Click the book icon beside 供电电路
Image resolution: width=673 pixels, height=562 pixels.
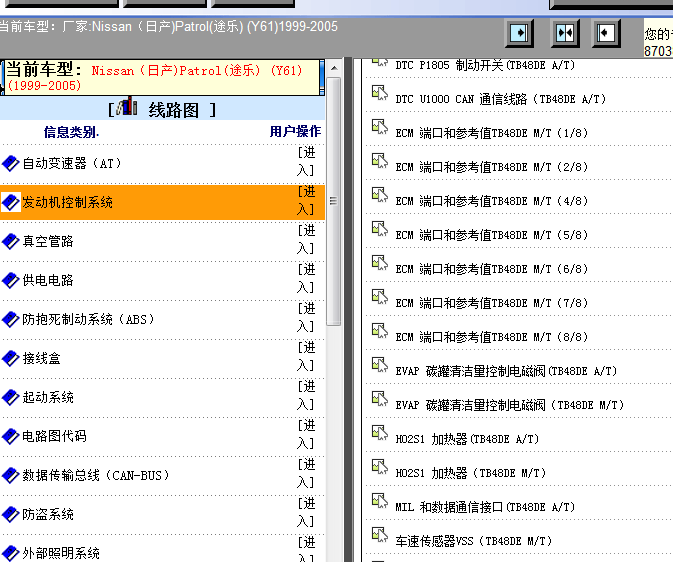11,280
